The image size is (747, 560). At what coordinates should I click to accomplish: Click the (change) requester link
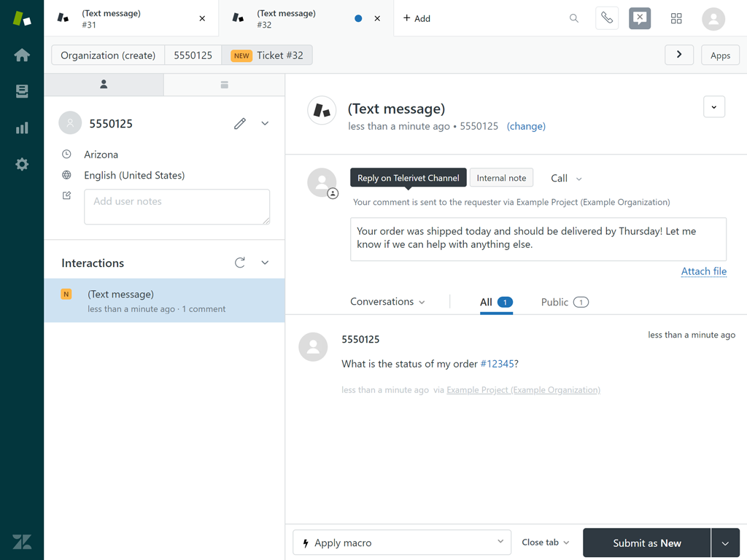(x=526, y=126)
